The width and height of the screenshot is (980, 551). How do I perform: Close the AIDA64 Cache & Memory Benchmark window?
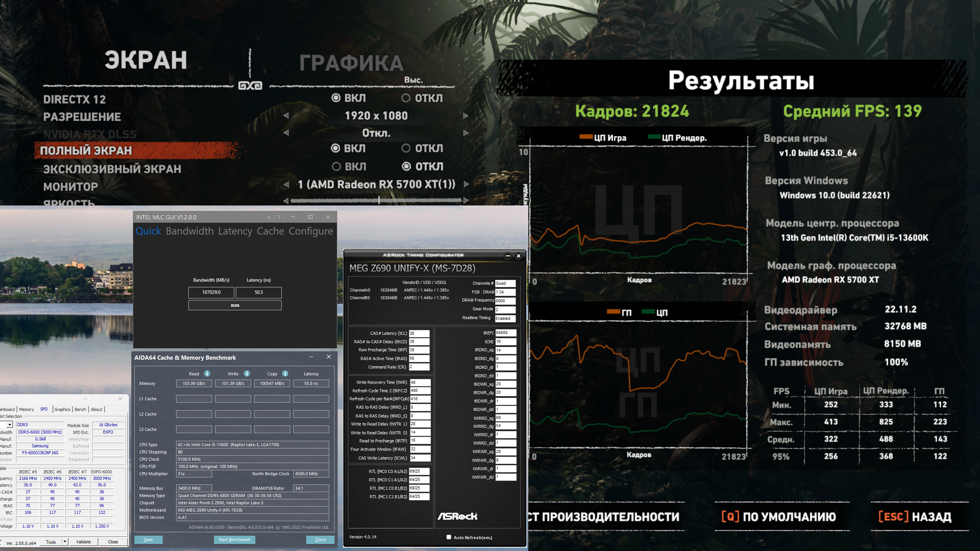(x=328, y=357)
